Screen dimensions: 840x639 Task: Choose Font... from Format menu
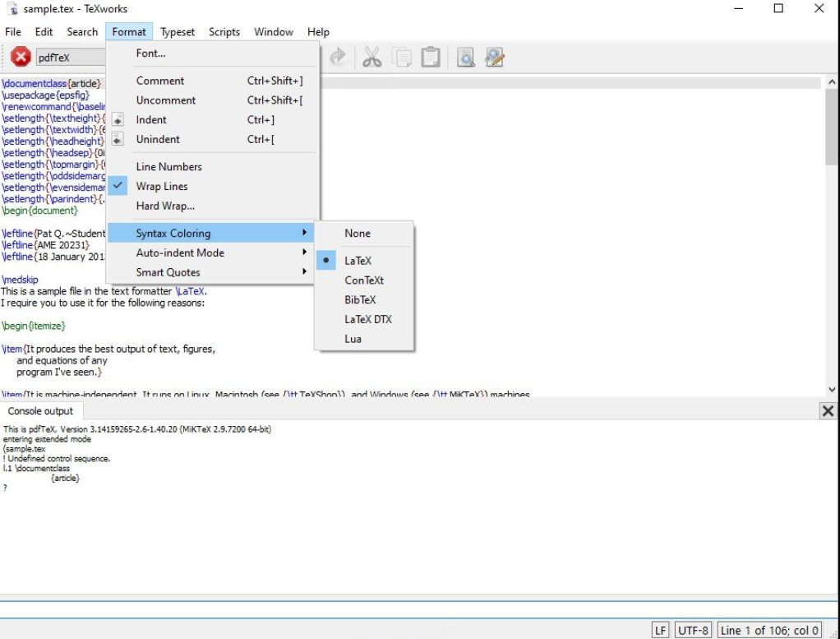tap(151, 53)
